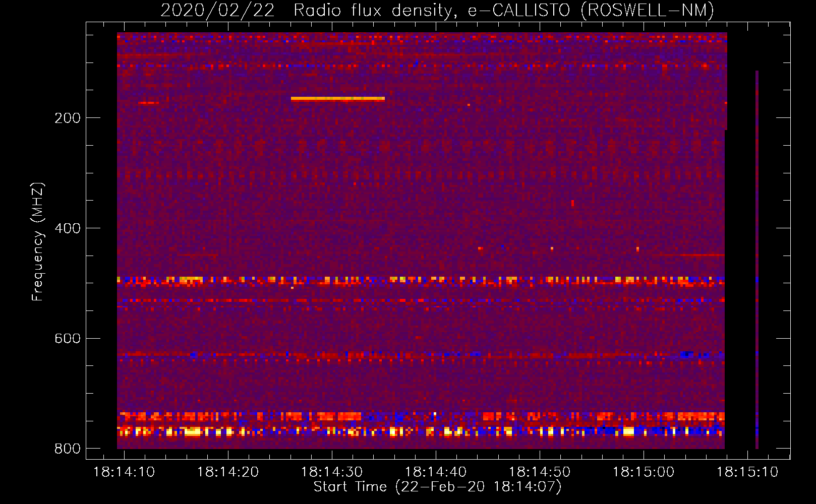Click the 18:14:50 time tick label
Image resolution: width=816 pixels, height=504 pixels.
coord(540,472)
